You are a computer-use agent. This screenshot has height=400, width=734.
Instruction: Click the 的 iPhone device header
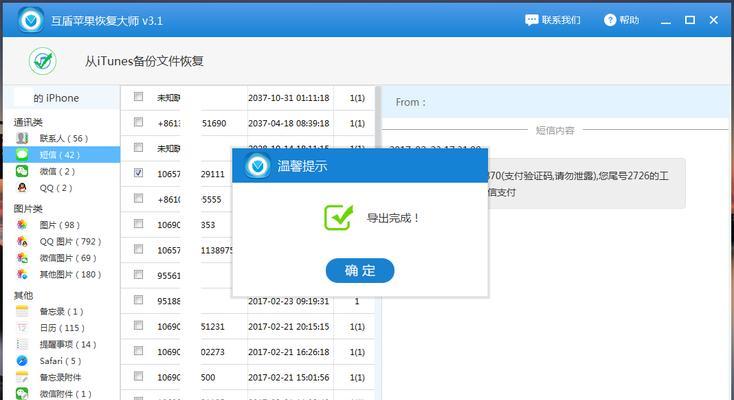coord(61,98)
